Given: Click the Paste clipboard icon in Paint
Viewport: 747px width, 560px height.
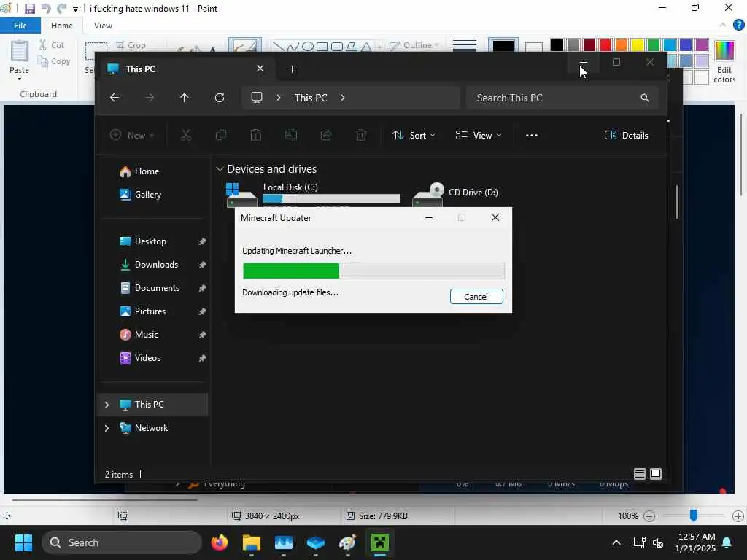Looking at the screenshot, I should click(x=20, y=51).
